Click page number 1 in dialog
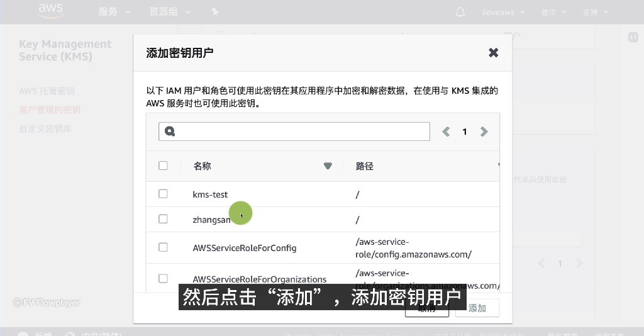This screenshot has height=336, width=644. pyautogui.click(x=465, y=132)
